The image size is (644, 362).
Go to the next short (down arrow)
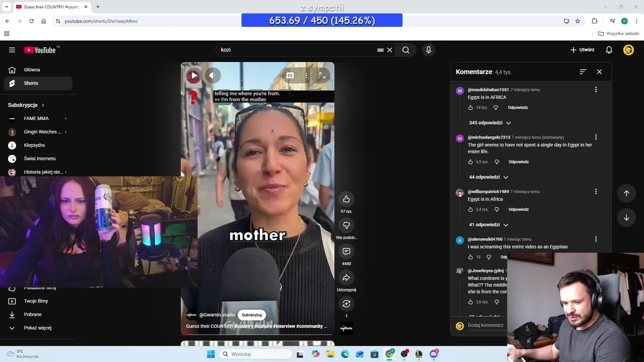626,218
